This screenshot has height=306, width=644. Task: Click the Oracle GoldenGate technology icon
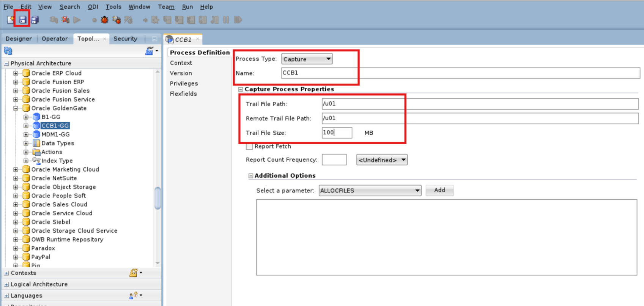coord(26,108)
